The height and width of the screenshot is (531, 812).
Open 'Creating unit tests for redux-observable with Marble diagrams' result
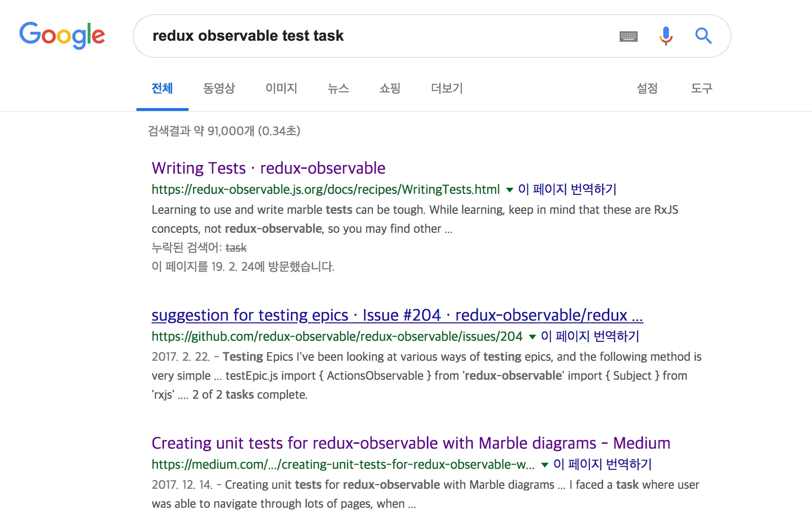tap(411, 443)
